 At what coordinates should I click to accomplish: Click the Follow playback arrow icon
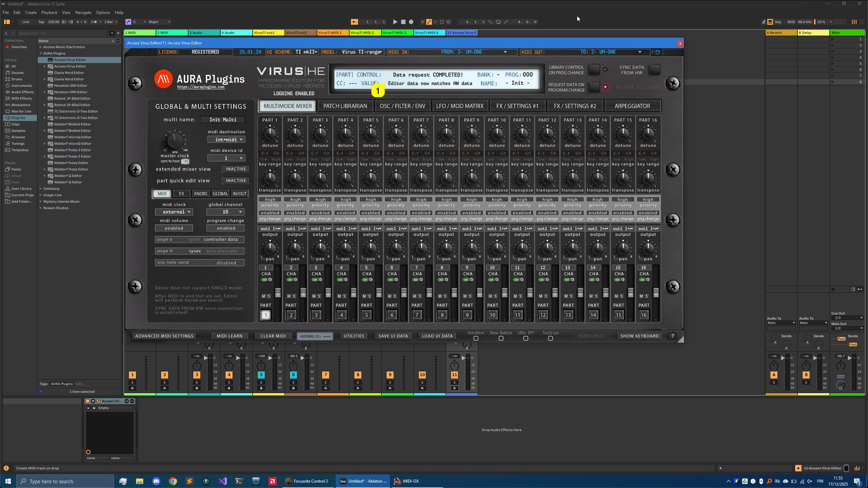354,22
